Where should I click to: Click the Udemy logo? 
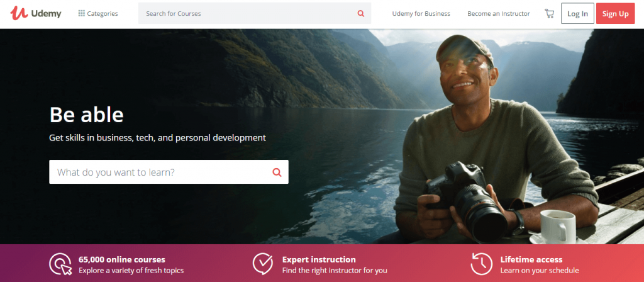(36, 13)
